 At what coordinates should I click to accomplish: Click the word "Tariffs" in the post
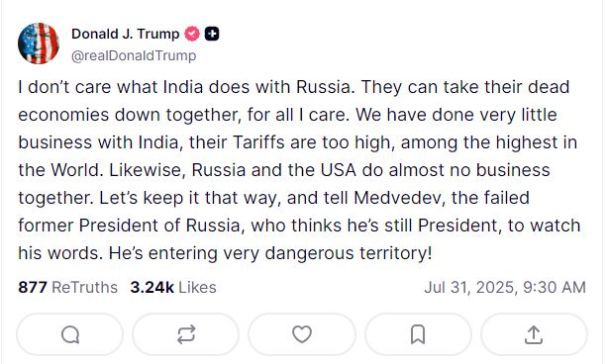(x=259, y=142)
